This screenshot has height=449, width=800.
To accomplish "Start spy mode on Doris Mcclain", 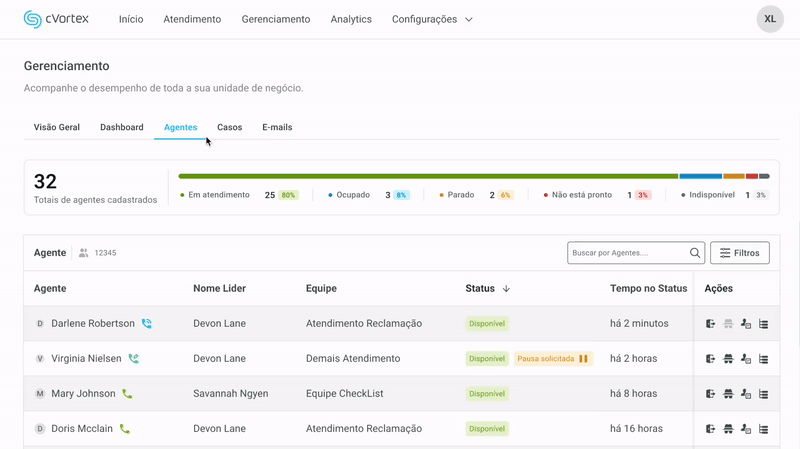I will (x=728, y=429).
